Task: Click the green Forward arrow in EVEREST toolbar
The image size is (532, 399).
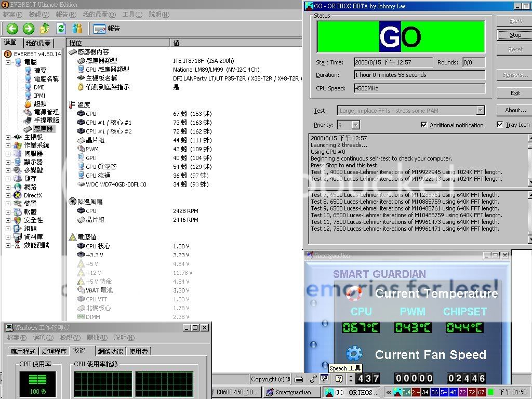Action: 29,29
